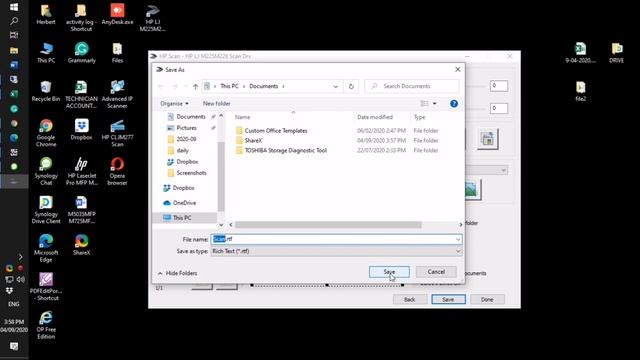
Task: Launch HP CLJM277 Scan icon
Action: pyautogui.click(x=117, y=133)
